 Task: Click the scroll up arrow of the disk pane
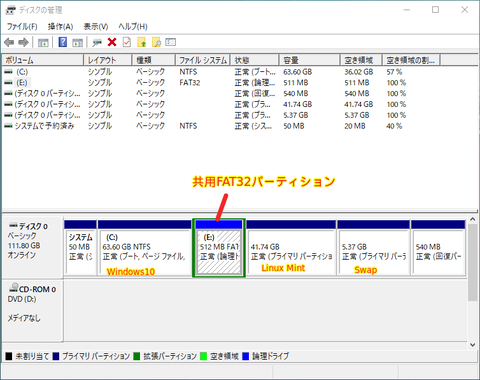[472, 219]
